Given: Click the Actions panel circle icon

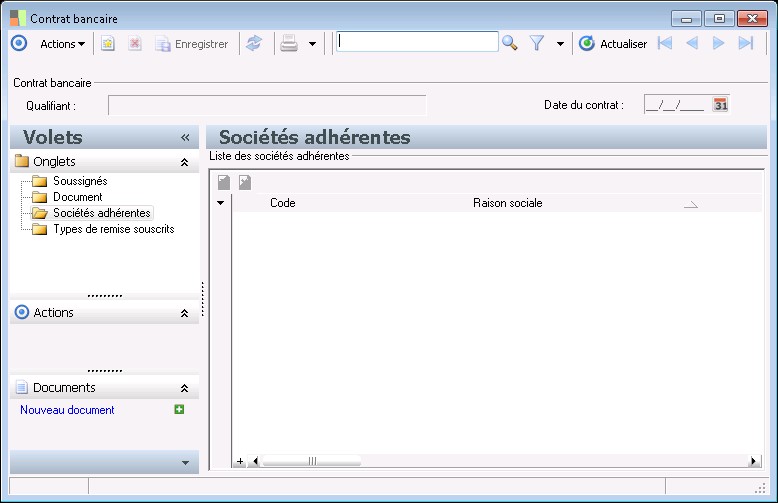Looking at the screenshot, I should [22, 312].
